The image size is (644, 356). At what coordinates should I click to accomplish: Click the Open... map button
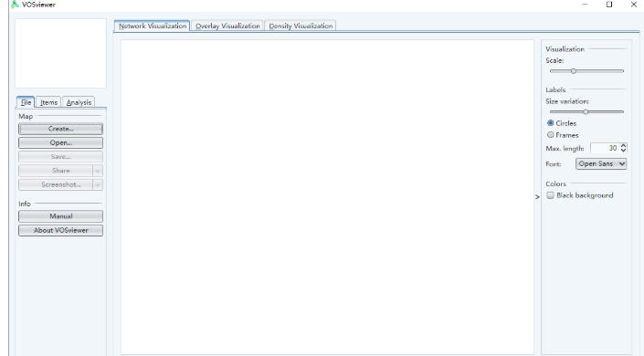click(61, 143)
